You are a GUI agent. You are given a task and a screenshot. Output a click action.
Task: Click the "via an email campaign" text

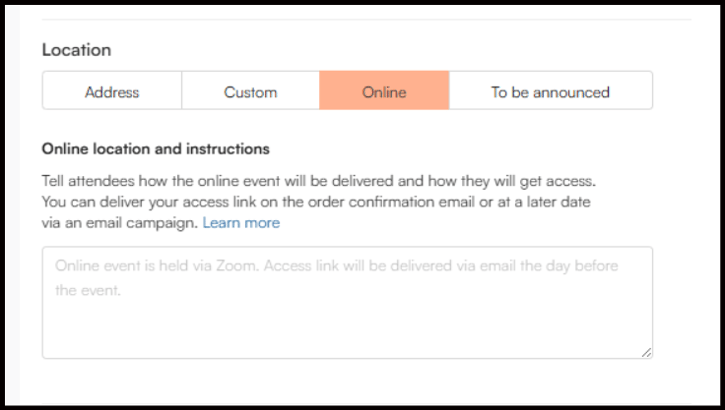point(120,223)
